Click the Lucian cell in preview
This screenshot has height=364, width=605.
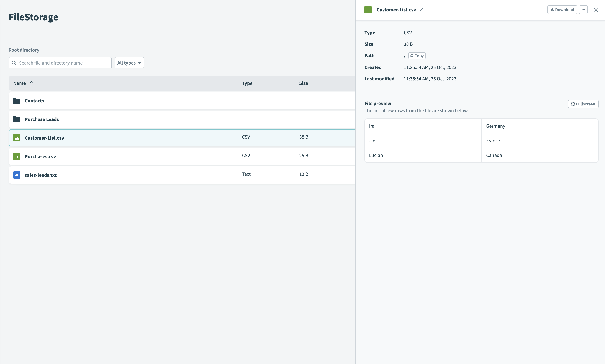pos(423,155)
